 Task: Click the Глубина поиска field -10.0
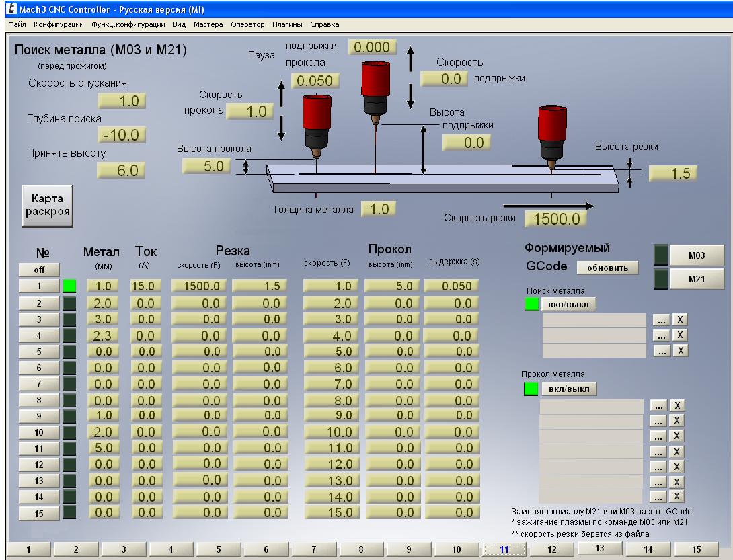click(x=122, y=135)
